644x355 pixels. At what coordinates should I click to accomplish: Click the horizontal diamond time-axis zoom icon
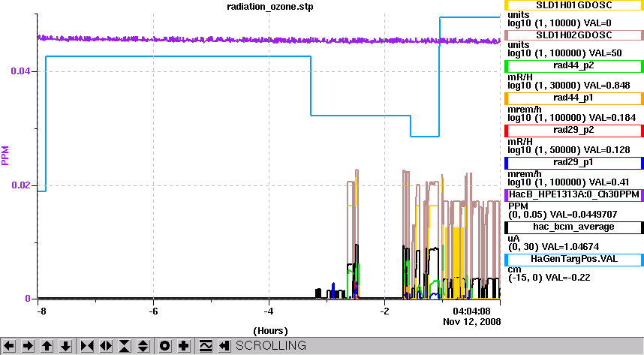(x=106, y=346)
